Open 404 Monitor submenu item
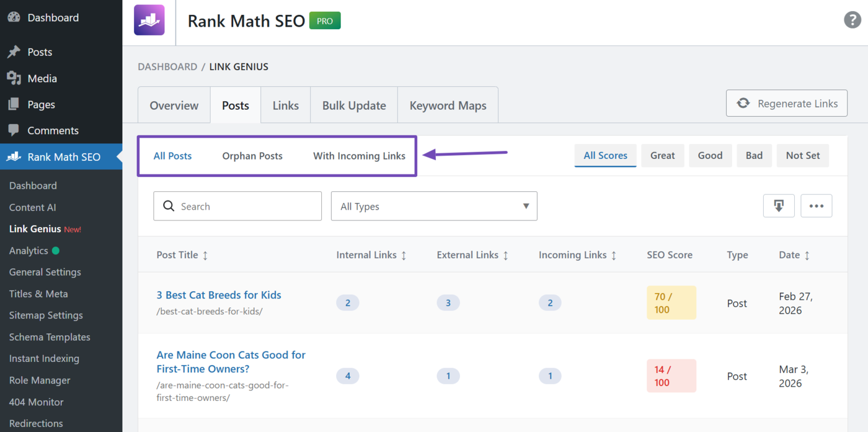The image size is (868, 432). pos(36,402)
